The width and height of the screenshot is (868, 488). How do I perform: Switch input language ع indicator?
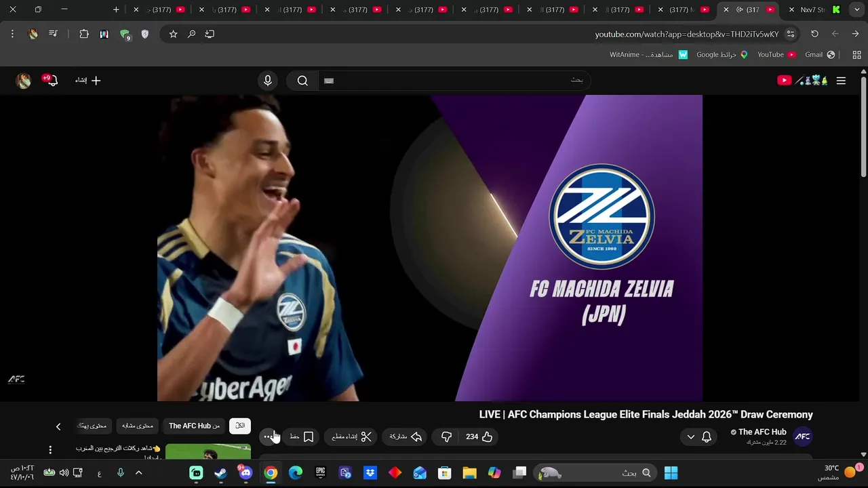(99, 472)
